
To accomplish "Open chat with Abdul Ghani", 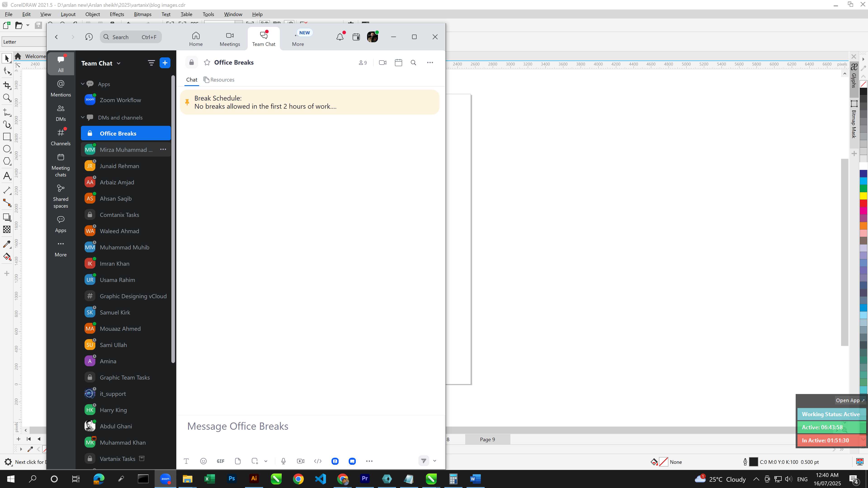I will [126, 426].
